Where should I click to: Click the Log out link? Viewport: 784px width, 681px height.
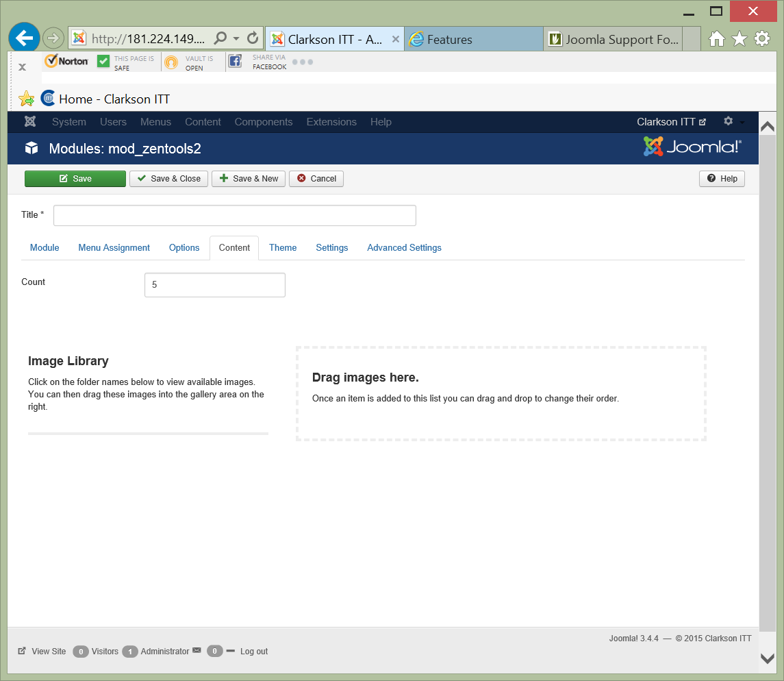click(x=254, y=652)
